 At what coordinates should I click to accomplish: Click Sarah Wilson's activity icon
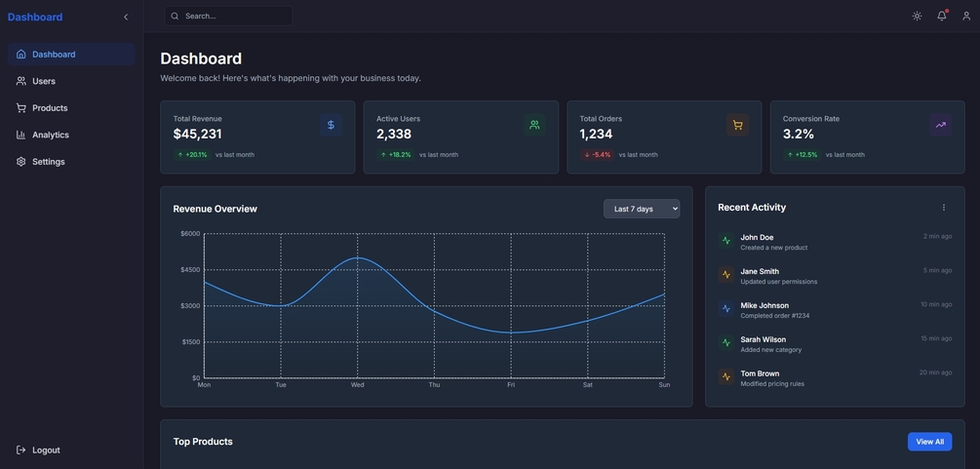pyautogui.click(x=726, y=342)
